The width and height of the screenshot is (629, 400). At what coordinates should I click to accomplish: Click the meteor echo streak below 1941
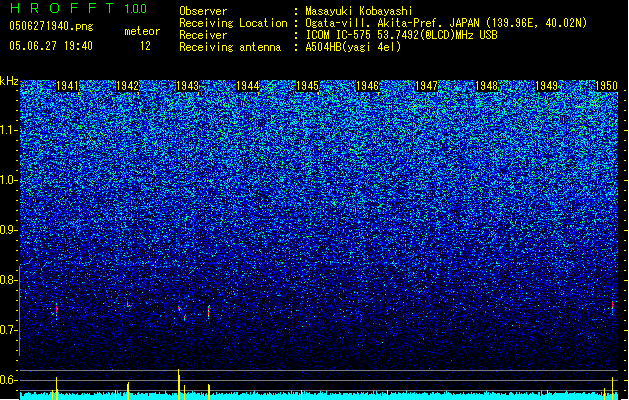tap(57, 311)
